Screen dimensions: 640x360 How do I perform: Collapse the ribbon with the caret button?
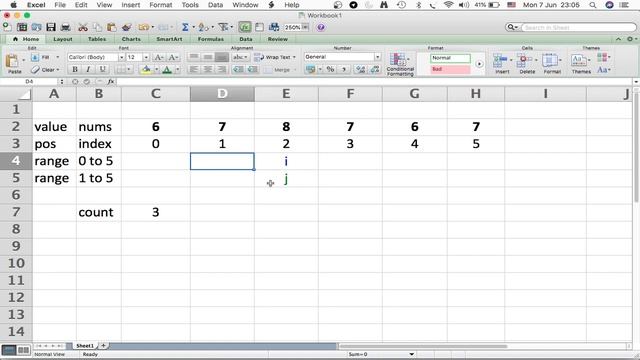618,39
